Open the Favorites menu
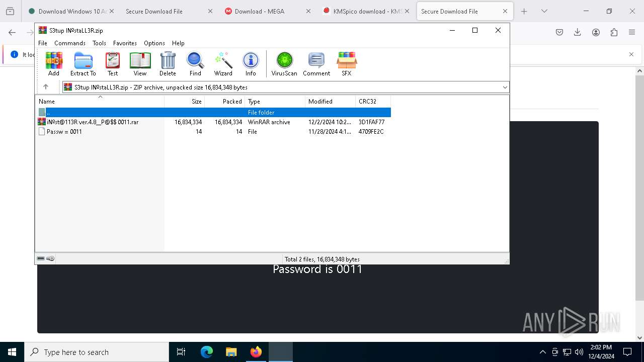Screen dimensions: 644x362 pos(125,43)
